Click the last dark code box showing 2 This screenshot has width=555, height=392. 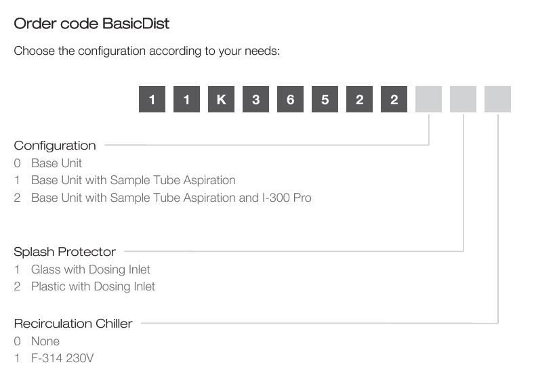[x=394, y=99]
